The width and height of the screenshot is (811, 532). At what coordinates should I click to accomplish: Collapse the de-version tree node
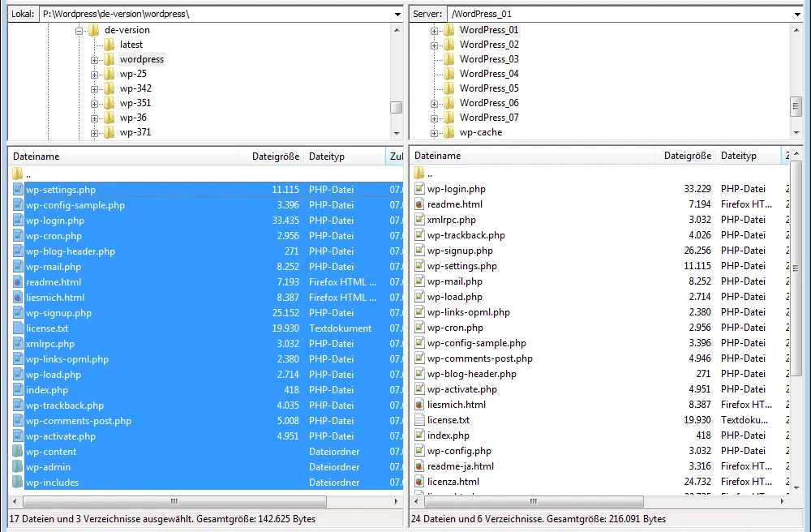click(x=79, y=31)
